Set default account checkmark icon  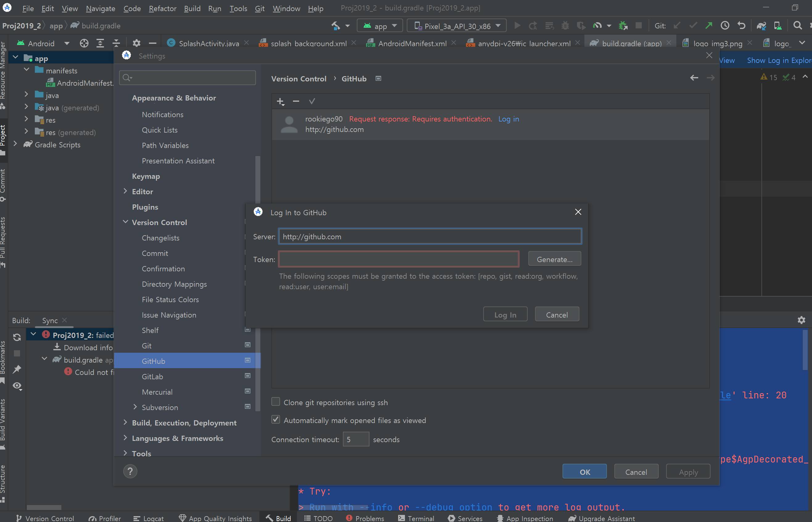click(x=312, y=101)
